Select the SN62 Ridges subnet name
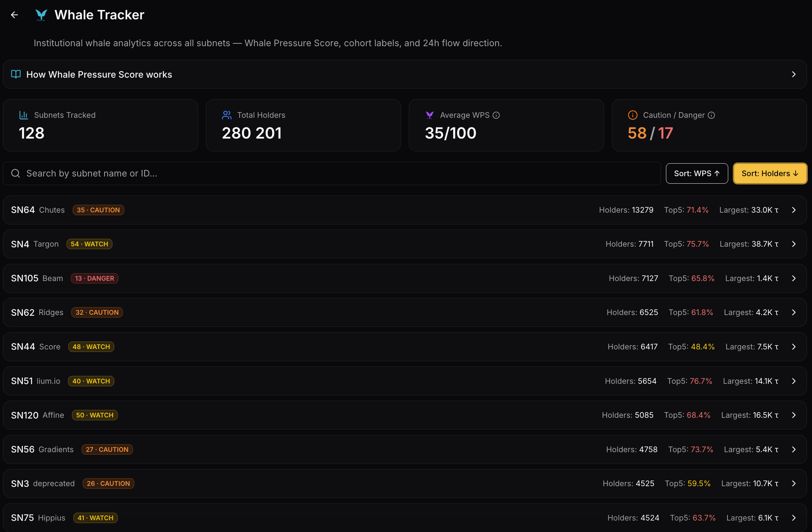Image resolution: width=812 pixels, height=532 pixels. pyautogui.click(x=37, y=312)
